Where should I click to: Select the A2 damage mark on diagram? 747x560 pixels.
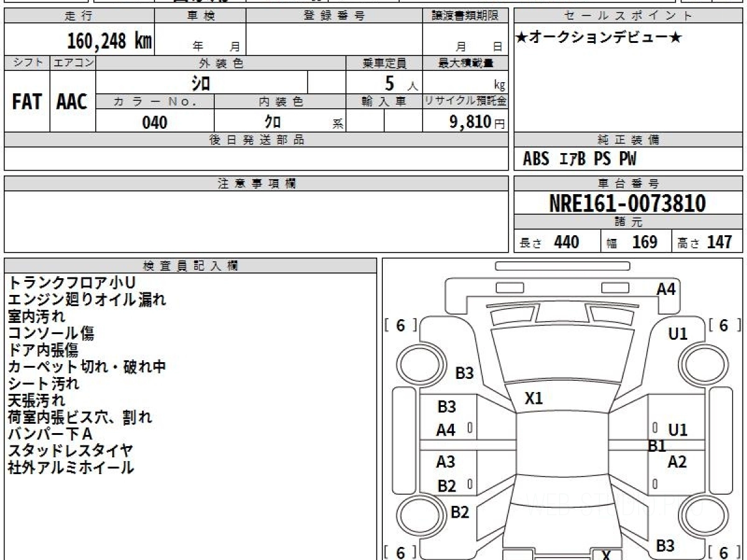tap(677, 462)
